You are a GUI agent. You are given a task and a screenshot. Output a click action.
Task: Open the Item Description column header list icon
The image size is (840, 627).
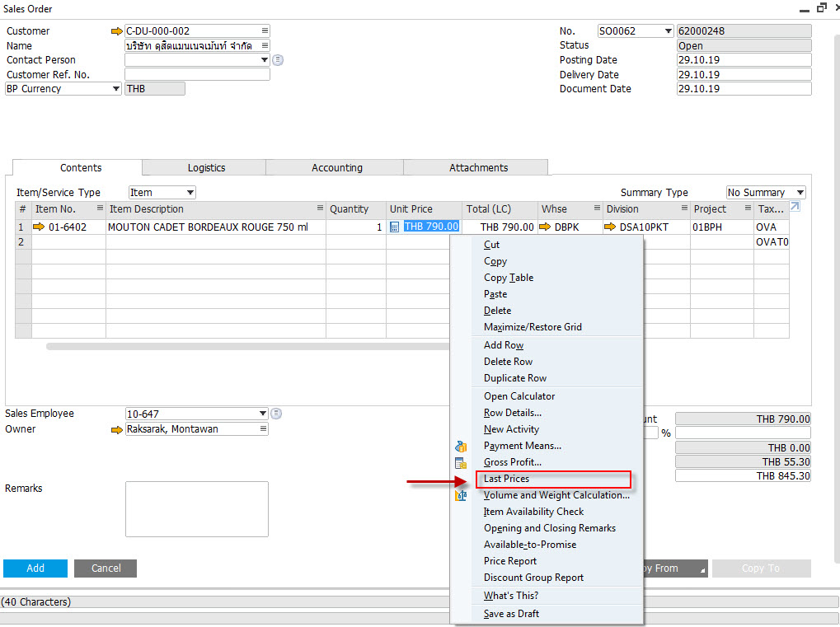[x=320, y=208]
